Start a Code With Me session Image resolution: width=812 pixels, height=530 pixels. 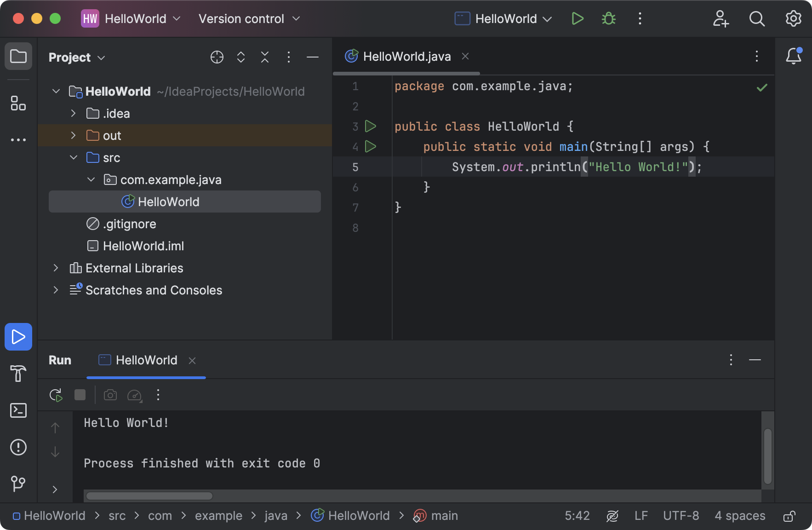(x=721, y=19)
